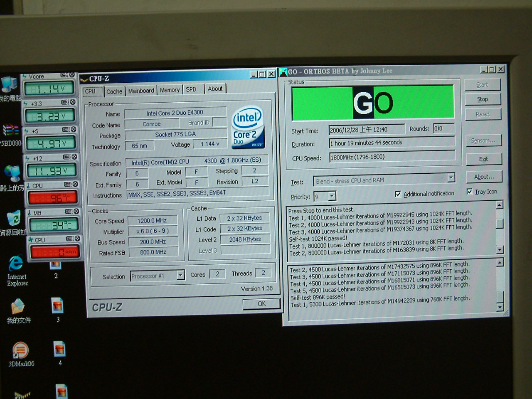Close the CPU temperature sensor gadget
Screen dimensions: 532x399
click(75, 184)
